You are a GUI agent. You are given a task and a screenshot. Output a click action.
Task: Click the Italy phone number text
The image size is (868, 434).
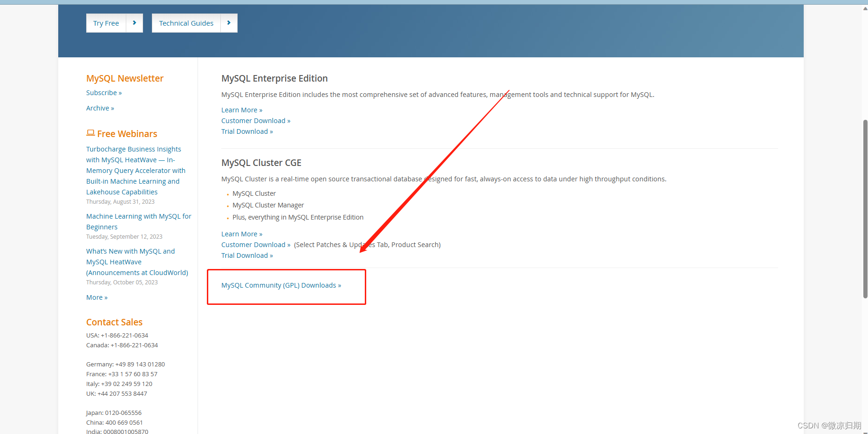[x=119, y=384]
